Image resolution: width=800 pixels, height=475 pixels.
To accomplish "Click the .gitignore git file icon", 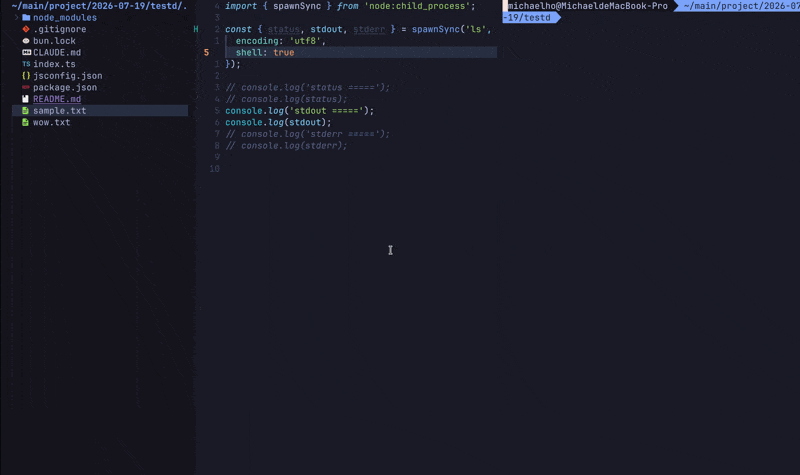I will pyautogui.click(x=26, y=29).
